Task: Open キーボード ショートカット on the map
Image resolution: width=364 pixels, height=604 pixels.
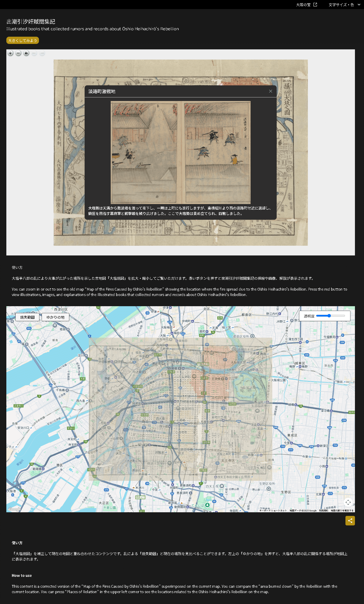Action: (x=273, y=510)
